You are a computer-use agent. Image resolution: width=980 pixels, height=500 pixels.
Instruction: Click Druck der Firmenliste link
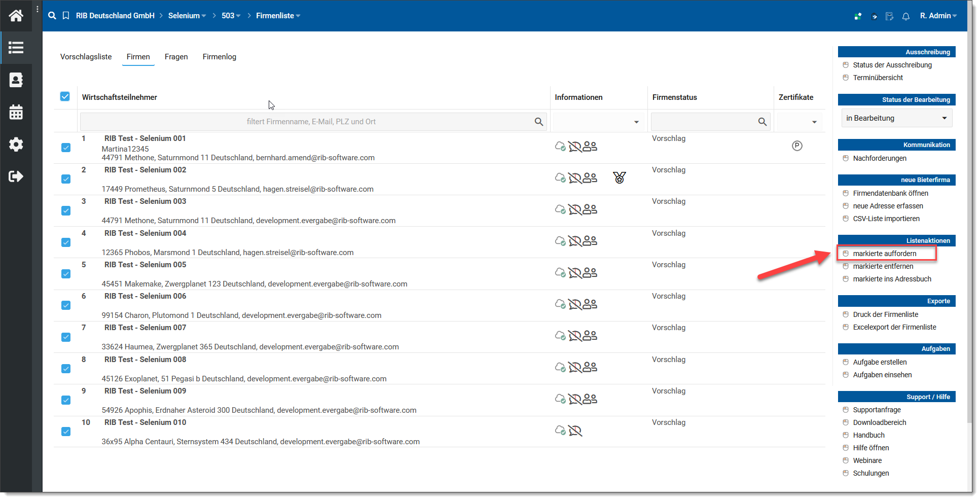pyautogui.click(x=886, y=314)
